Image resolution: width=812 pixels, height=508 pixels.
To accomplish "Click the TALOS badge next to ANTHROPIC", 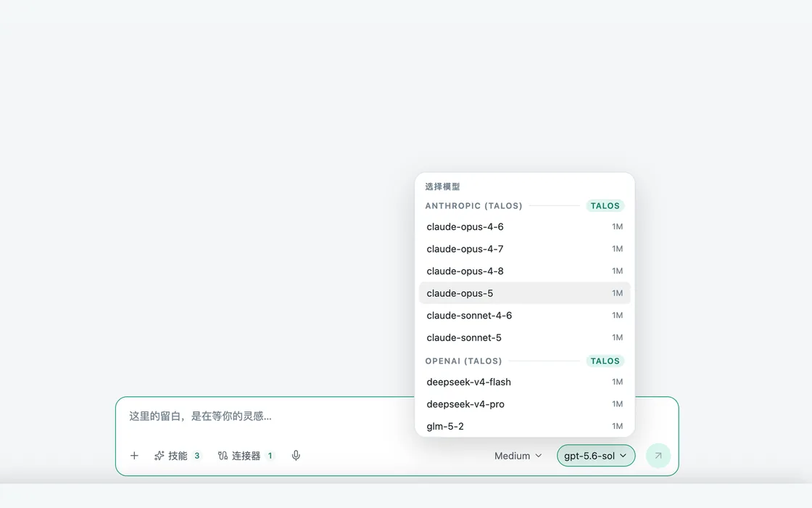I will click(605, 206).
